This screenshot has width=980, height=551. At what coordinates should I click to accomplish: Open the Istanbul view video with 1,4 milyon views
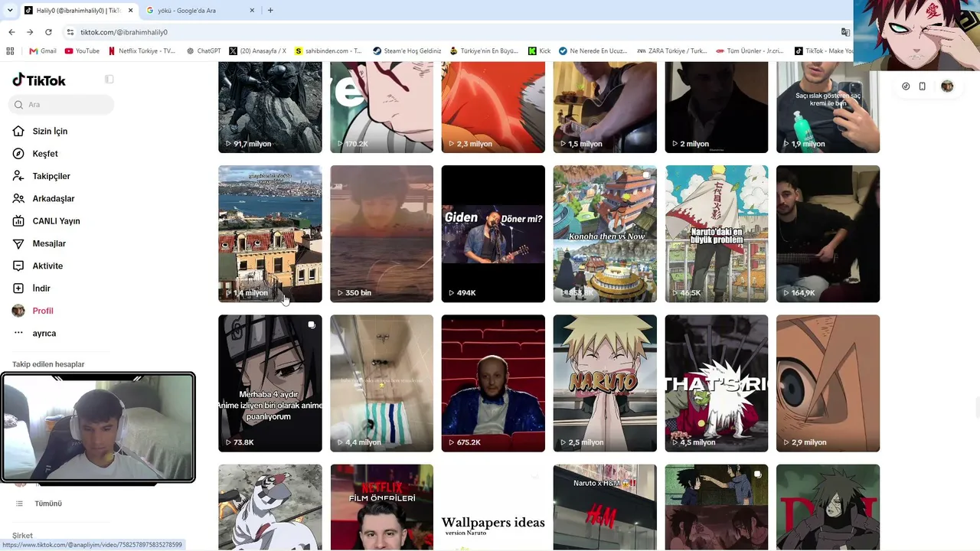tap(270, 233)
